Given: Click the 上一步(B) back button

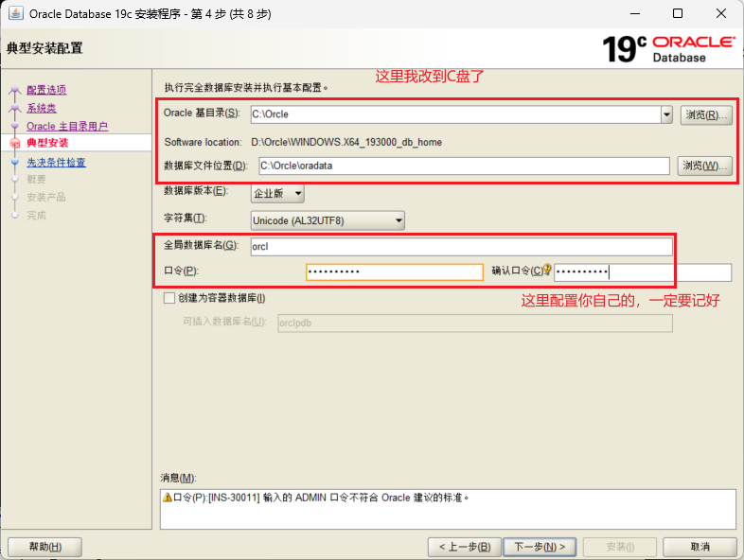Looking at the screenshot, I should pyautogui.click(x=465, y=547).
